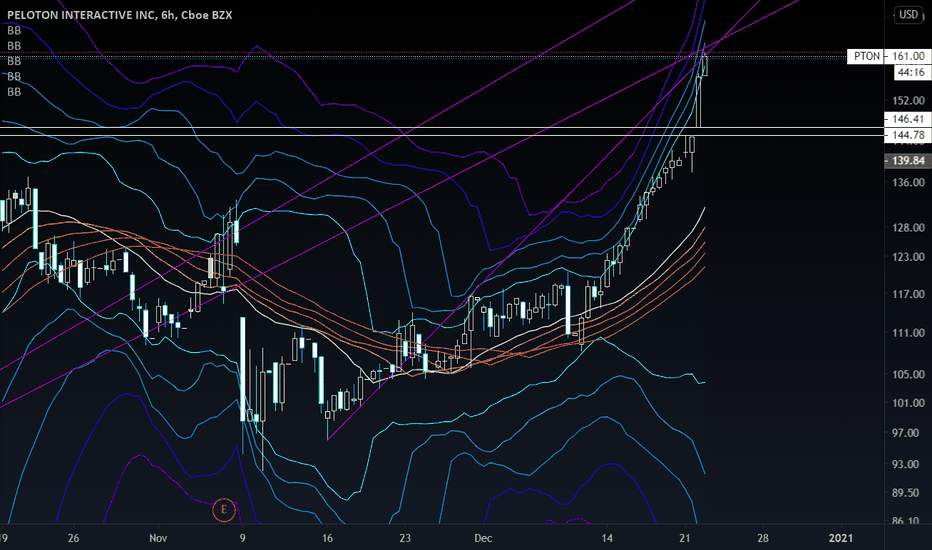Viewport: 932px width, 550px height.
Task: Click the 16 date on time axis
Action: 328,538
